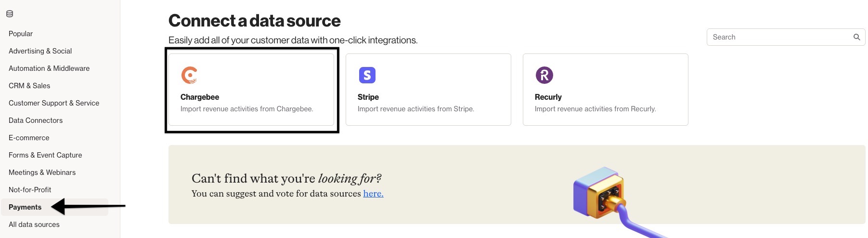Open CRM & Sales category
This screenshot has height=238, width=868.
coord(29,86)
